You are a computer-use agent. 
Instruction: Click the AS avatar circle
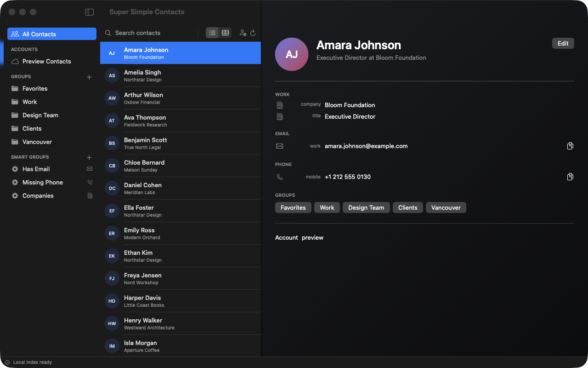click(112, 75)
